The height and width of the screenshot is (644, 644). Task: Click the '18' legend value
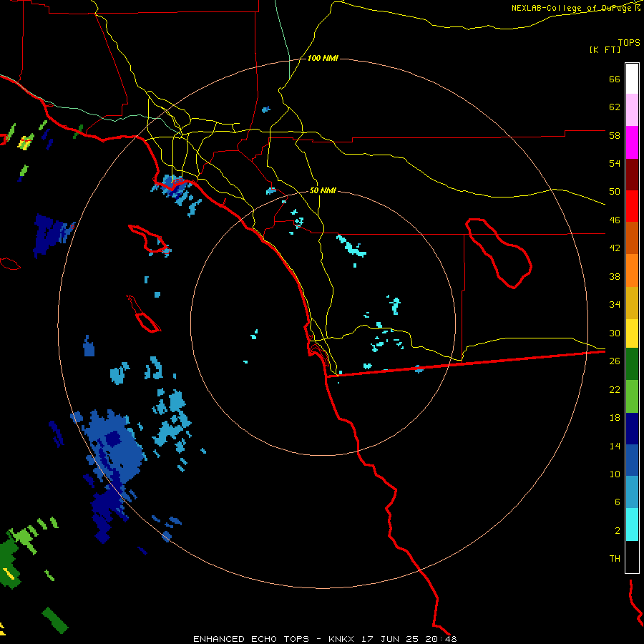[615, 418]
